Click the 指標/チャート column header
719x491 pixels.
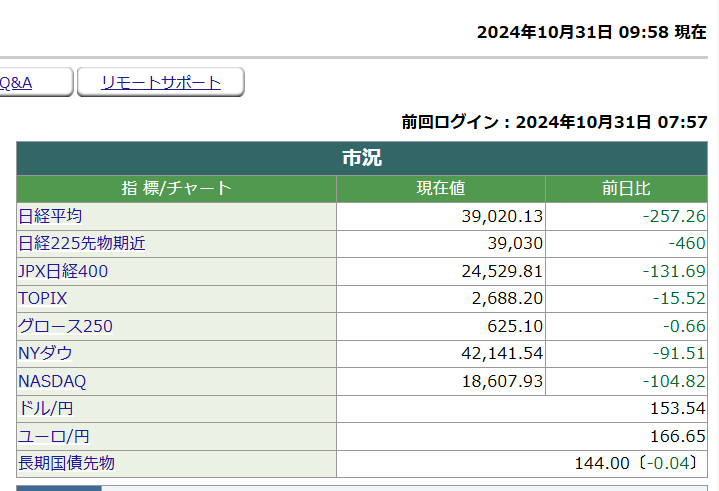click(x=176, y=188)
